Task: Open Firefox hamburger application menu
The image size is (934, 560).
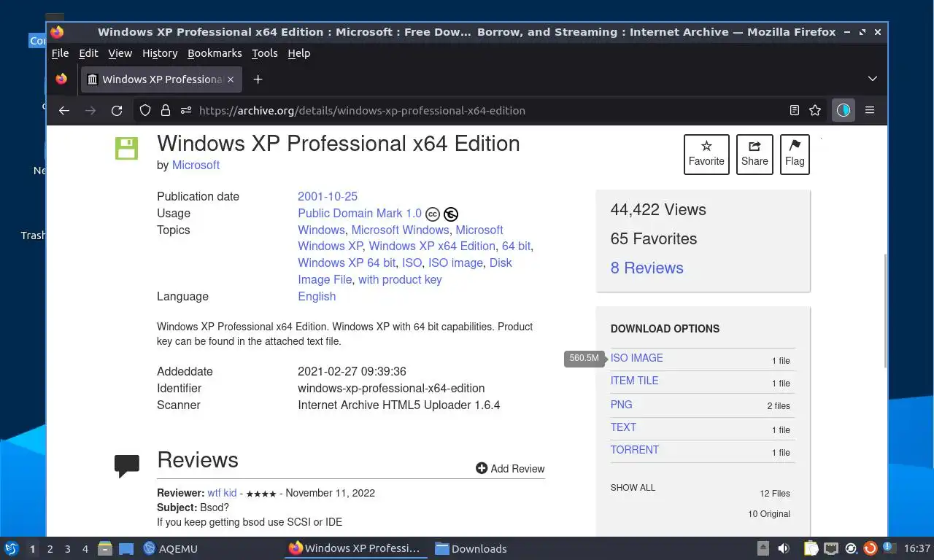Action: coord(870,111)
